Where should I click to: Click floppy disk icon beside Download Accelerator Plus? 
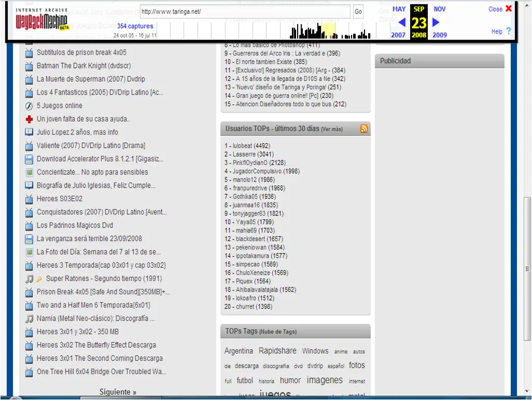pos(29,159)
